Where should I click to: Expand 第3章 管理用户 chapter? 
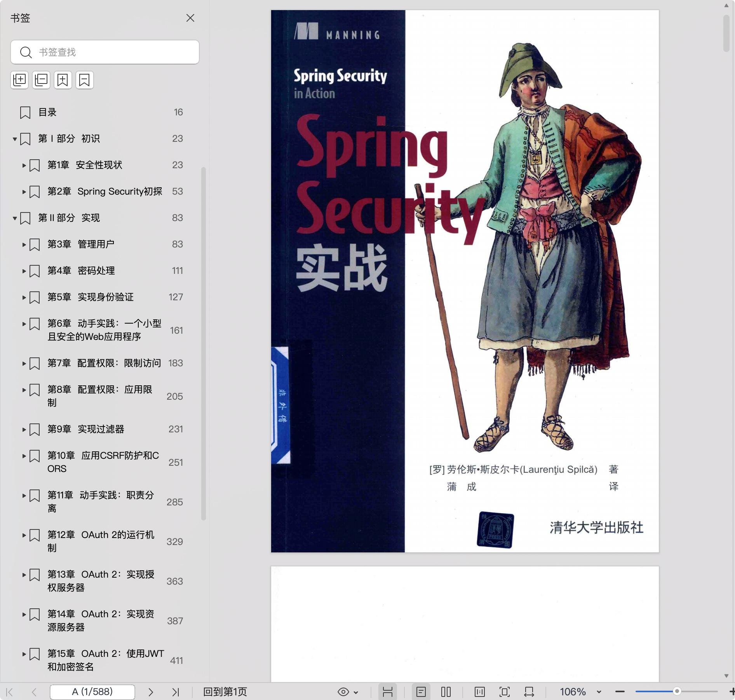point(24,244)
